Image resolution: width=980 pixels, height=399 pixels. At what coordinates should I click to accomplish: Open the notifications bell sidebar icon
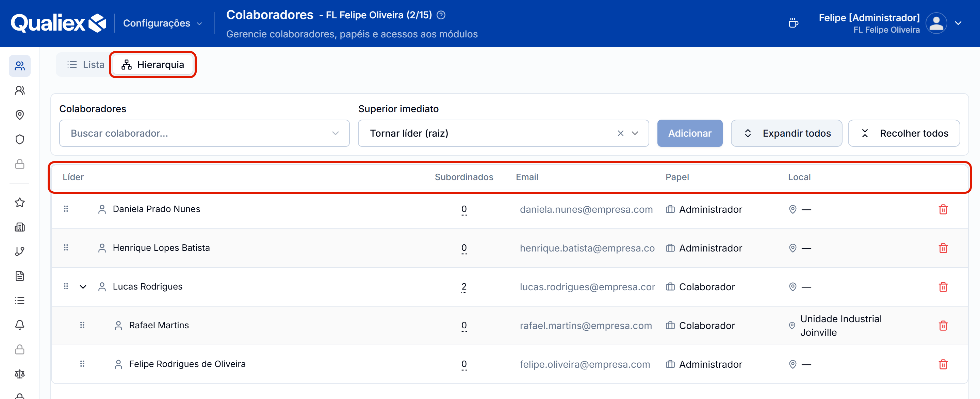coord(20,325)
